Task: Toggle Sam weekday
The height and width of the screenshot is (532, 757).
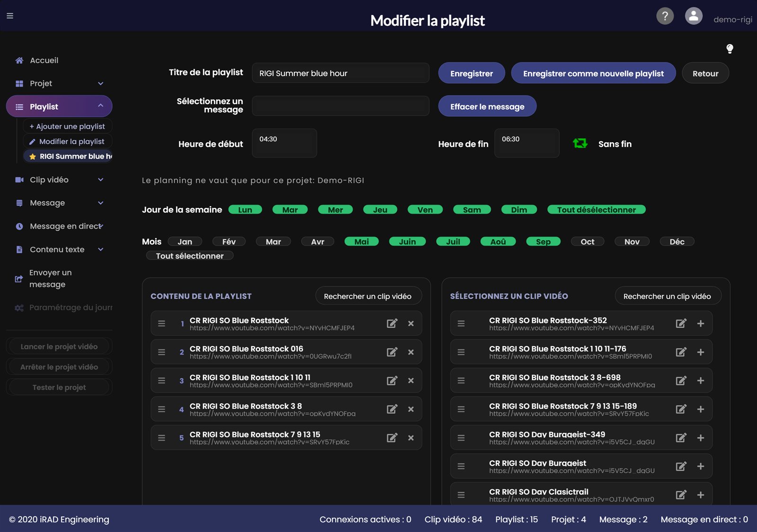Action: pyautogui.click(x=472, y=209)
